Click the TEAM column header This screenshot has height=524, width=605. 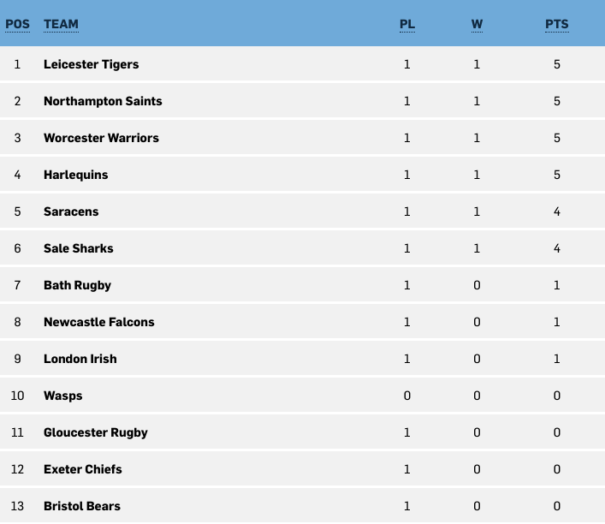point(61,24)
